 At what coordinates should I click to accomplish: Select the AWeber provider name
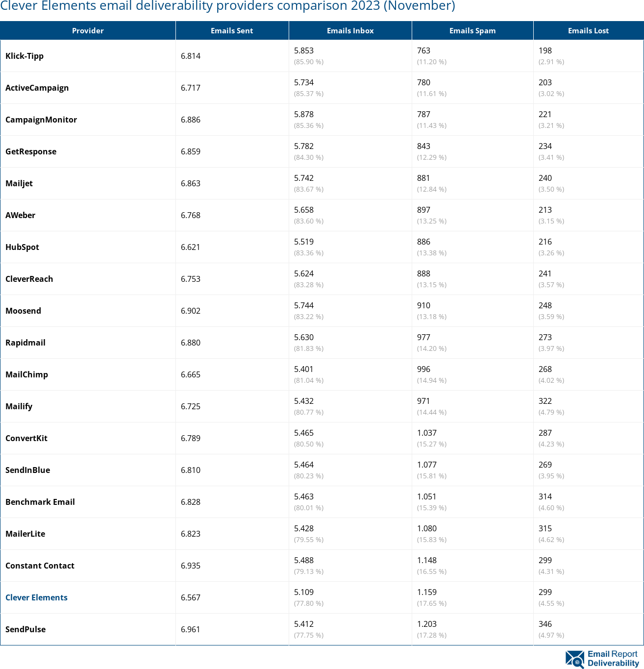pos(21,215)
